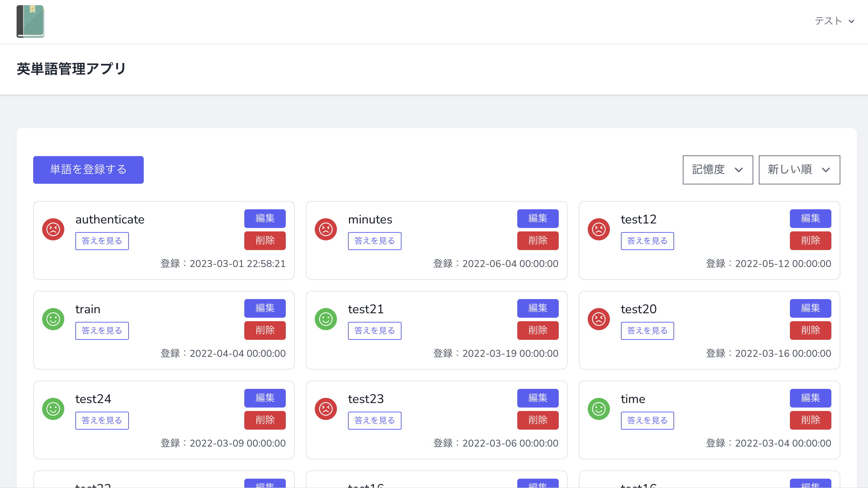Click the angry face icon beside test23
The image size is (868, 488).
(326, 409)
